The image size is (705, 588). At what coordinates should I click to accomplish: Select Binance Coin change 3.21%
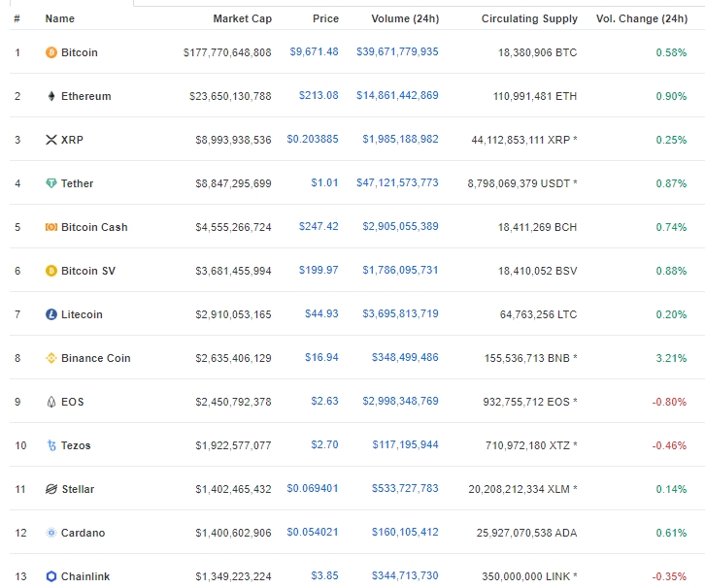(x=671, y=358)
